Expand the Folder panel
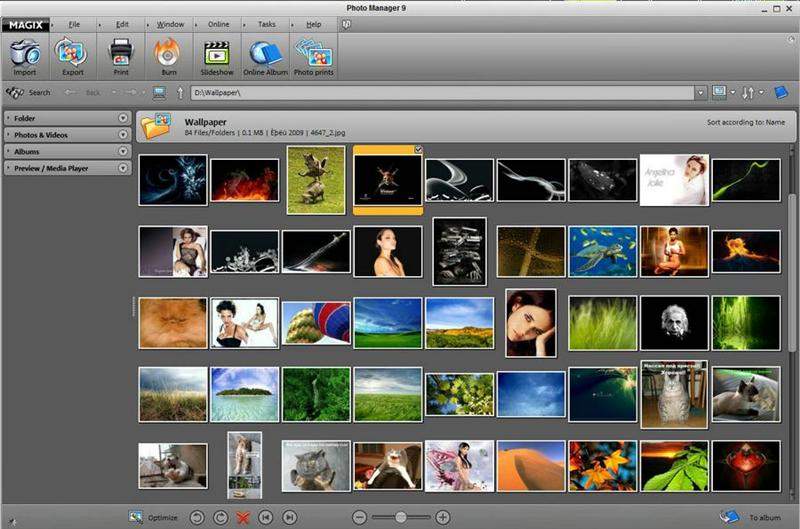This screenshot has height=529, width=800. [123, 118]
